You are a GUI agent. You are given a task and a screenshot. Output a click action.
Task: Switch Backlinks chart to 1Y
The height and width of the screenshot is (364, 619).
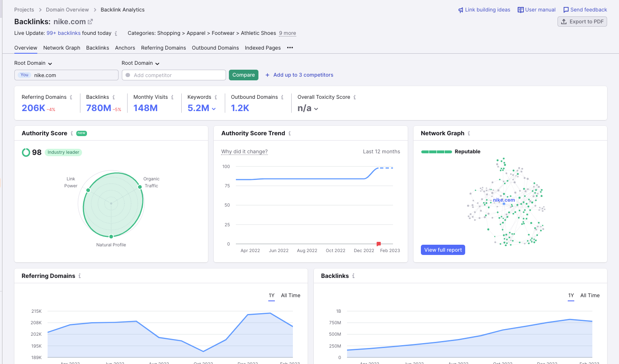click(x=571, y=296)
